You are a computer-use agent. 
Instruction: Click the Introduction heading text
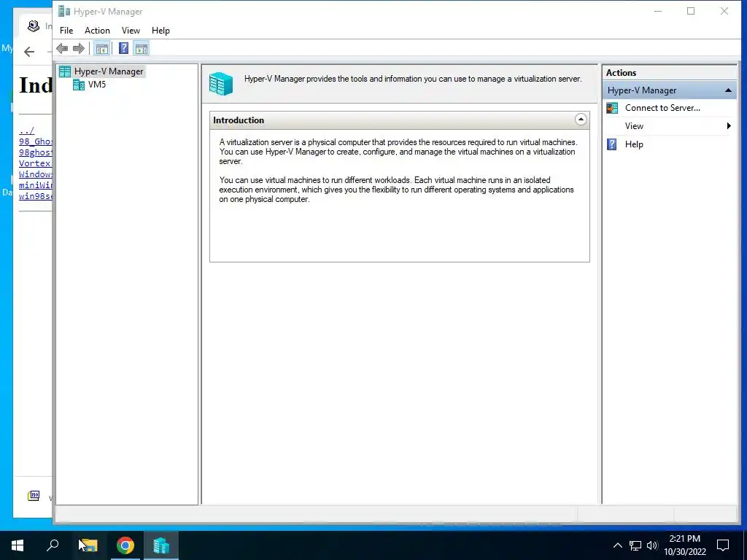[x=239, y=120]
